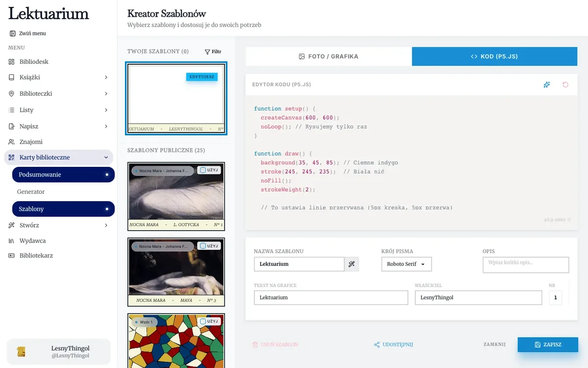This screenshot has height=368, width=588.
Task: Click the Karty biblioteczne QR icon
Action: pos(12,158)
